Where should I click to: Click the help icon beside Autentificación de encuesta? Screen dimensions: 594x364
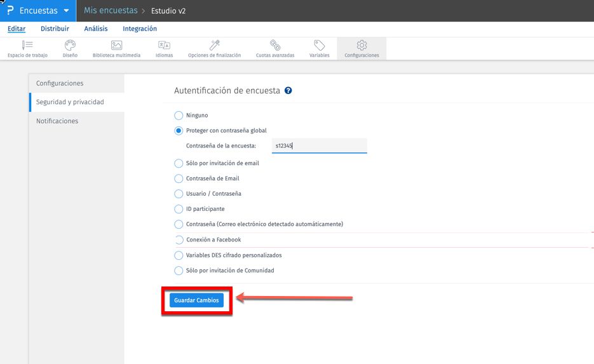(288, 91)
